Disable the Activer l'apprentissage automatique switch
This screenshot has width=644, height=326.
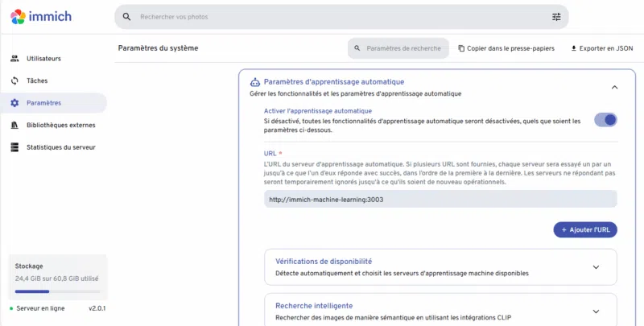click(605, 120)
